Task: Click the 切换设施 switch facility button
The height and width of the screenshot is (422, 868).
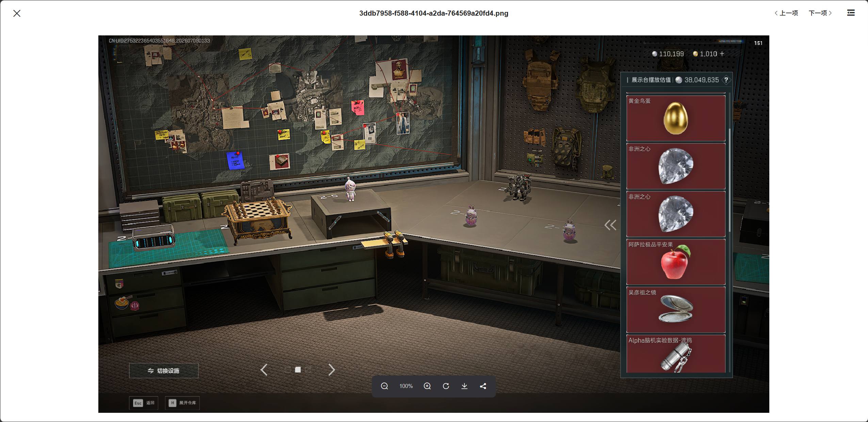Action: point(164,371)
